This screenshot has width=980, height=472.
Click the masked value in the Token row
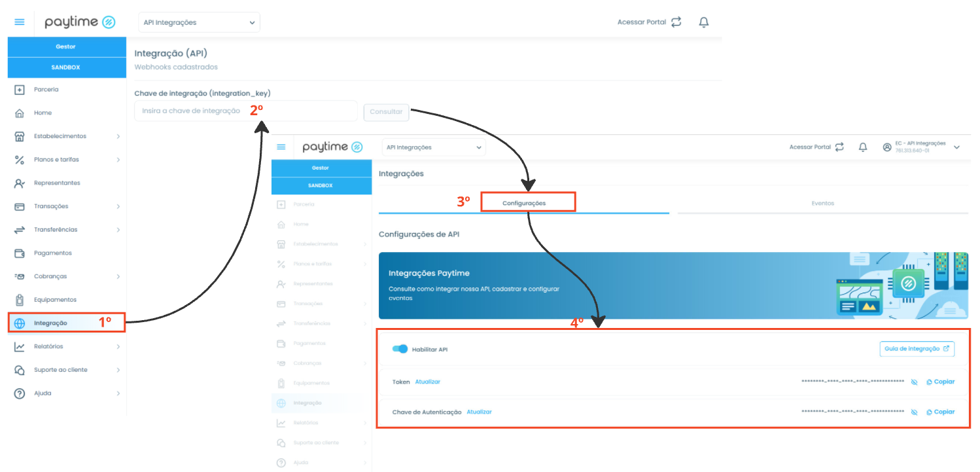point(852,382)
